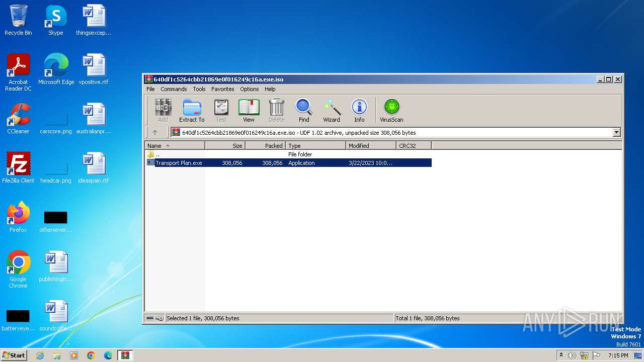
Task: Click the 308,056 size value cell
Action: click(x=232, y=163)
